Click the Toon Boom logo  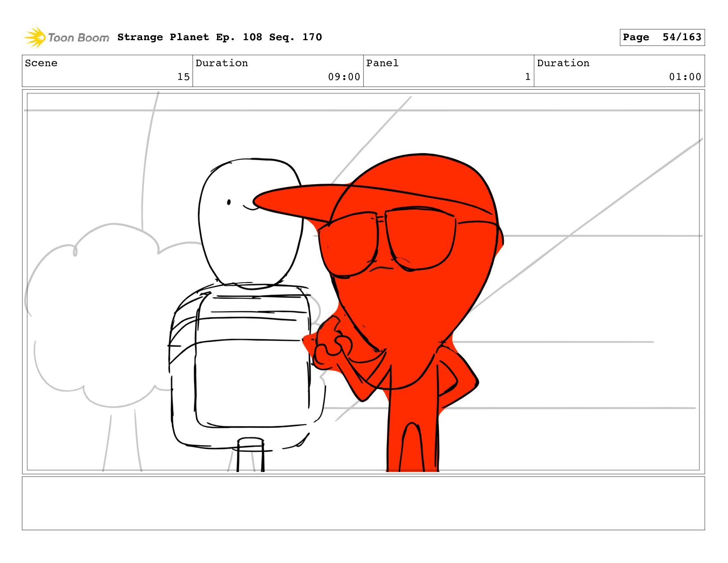tap(66, 38)
